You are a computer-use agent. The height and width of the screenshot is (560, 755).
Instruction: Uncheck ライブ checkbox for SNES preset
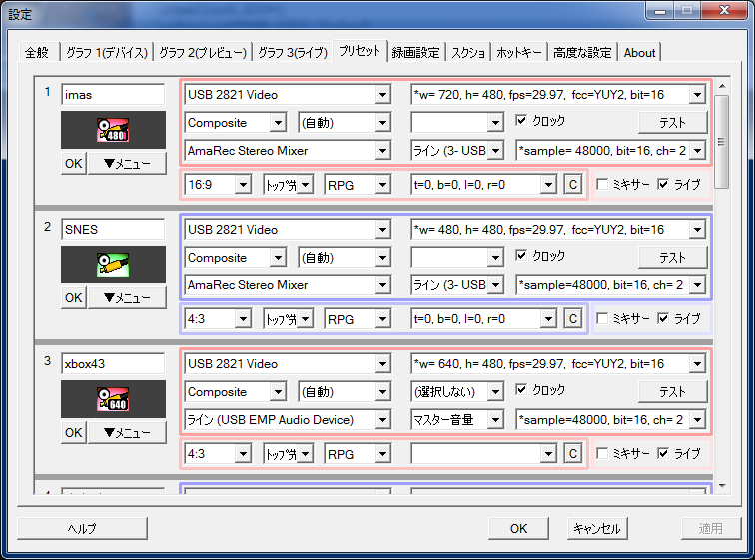(x=663, y=318)
